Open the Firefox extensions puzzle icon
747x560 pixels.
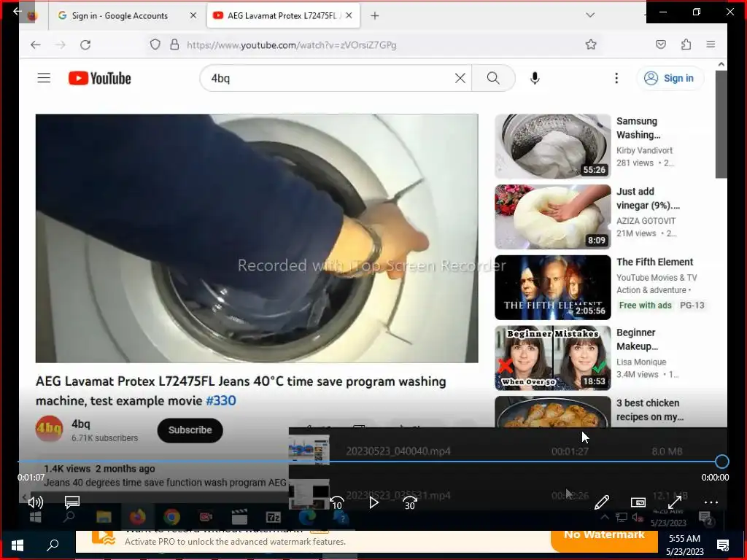click(x=686, y=44)
